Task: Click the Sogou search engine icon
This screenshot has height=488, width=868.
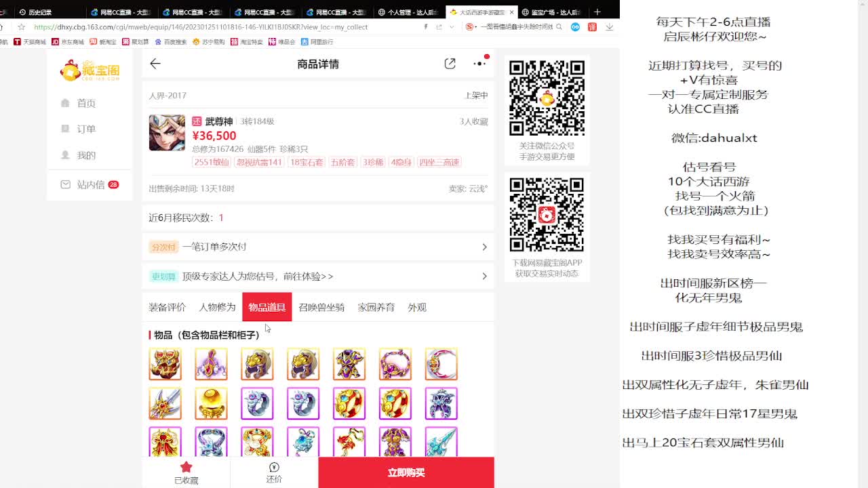Action: [x=470, y=27]
